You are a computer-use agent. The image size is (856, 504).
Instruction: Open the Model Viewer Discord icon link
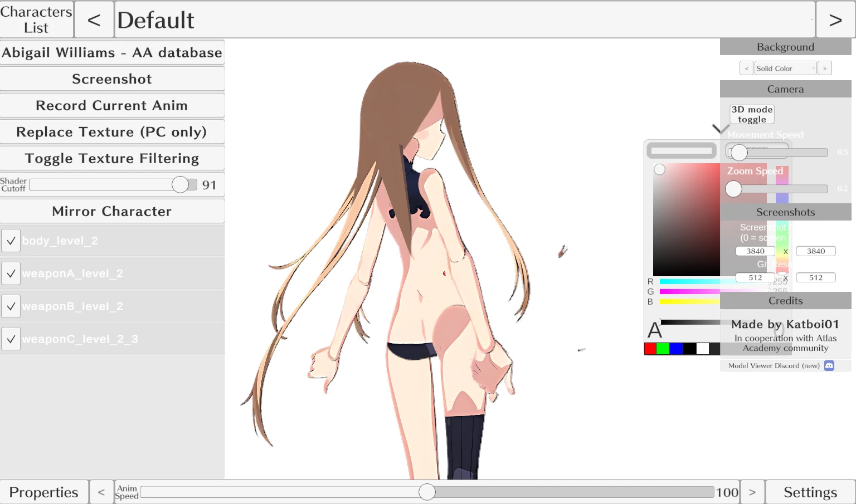pyautogui.click(x=829, y=366)
